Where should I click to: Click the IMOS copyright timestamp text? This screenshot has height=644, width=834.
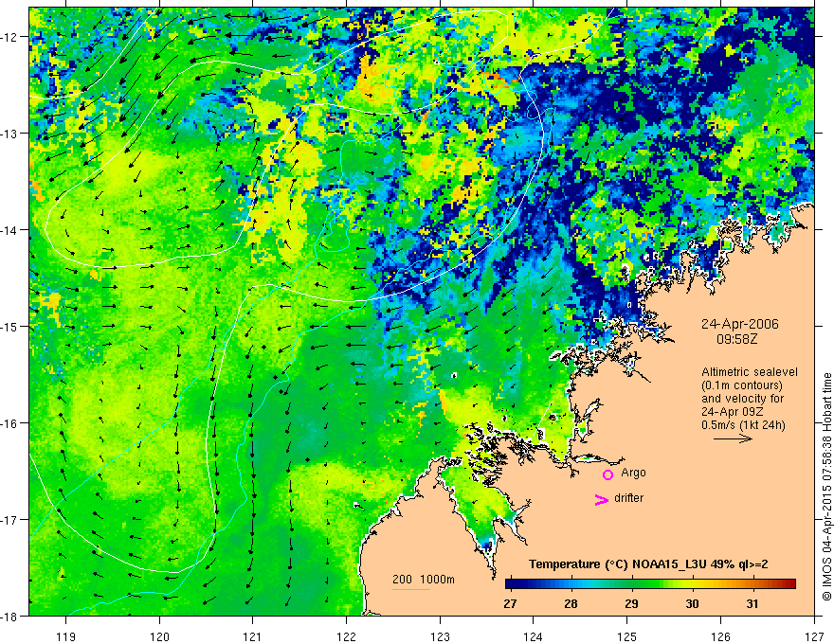point(826,487)
